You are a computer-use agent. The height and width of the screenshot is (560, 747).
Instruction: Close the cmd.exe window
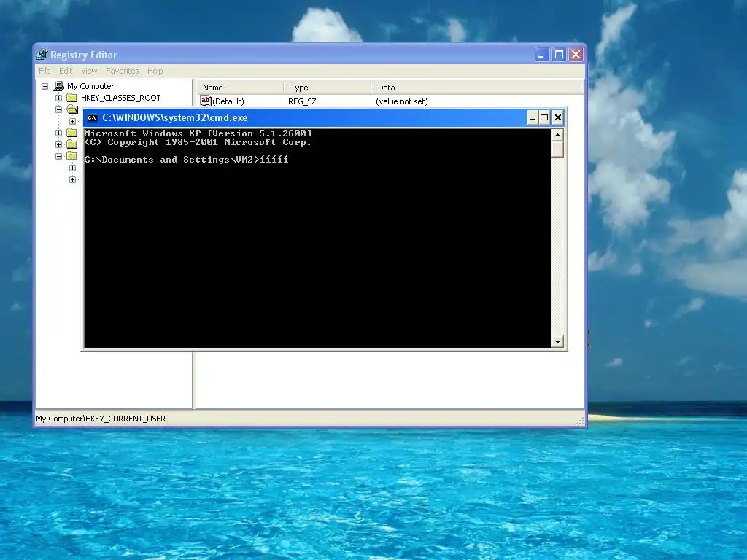558,117
